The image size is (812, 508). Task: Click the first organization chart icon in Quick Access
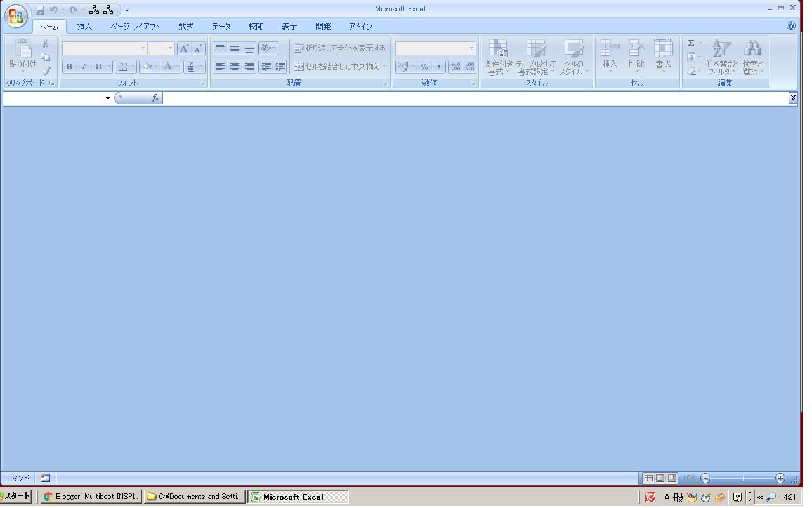coord(94,10)
